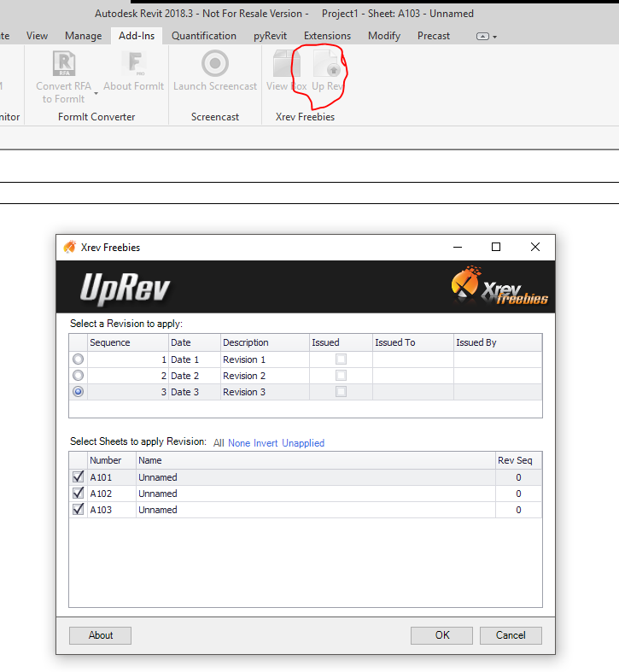The height and width of the screenshot is (672, 619).
Task: Click the Date column header
Action: pyautogui.click(x=194, y=342)
